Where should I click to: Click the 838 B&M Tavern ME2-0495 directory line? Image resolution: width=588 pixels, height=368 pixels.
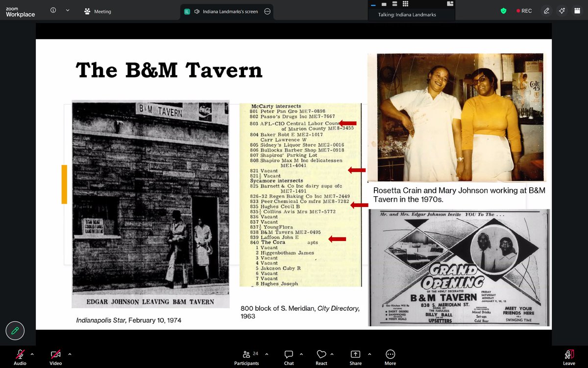tap(285, 232)
